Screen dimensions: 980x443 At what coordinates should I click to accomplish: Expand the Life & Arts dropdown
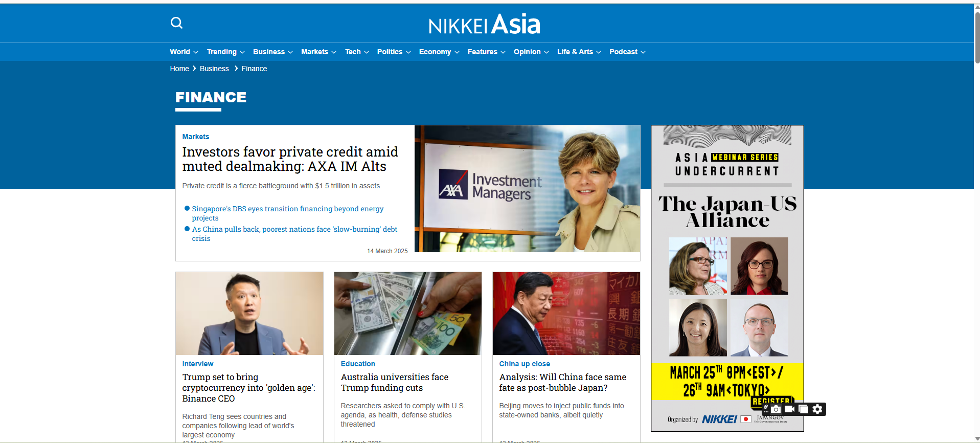(x=579, y=52)
